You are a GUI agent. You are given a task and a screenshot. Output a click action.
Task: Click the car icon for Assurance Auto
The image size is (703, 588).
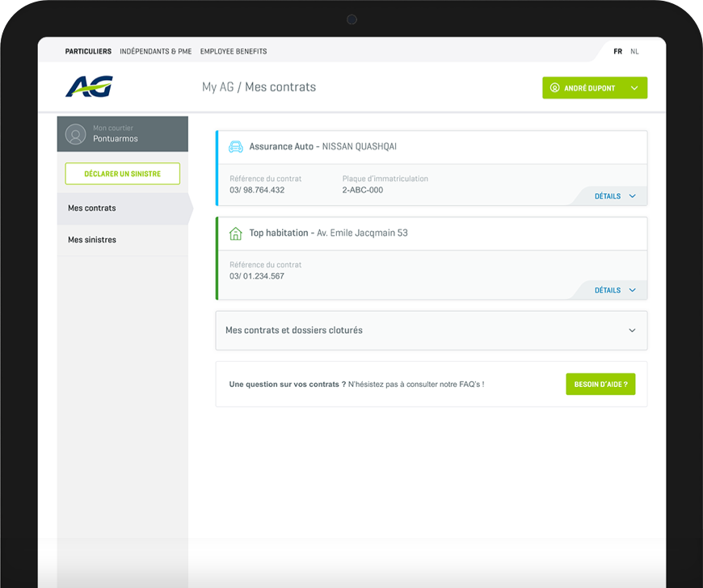tap(236, 147)
